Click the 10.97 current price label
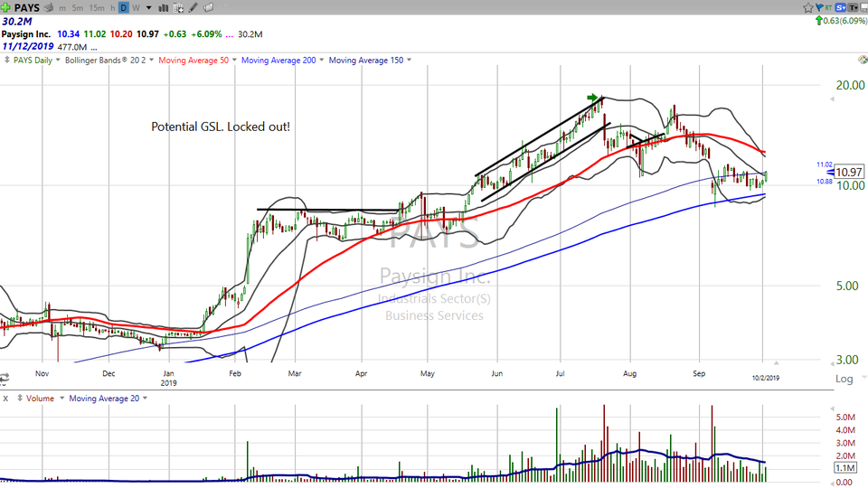This screenshot has height=488, width=868. 848,172
